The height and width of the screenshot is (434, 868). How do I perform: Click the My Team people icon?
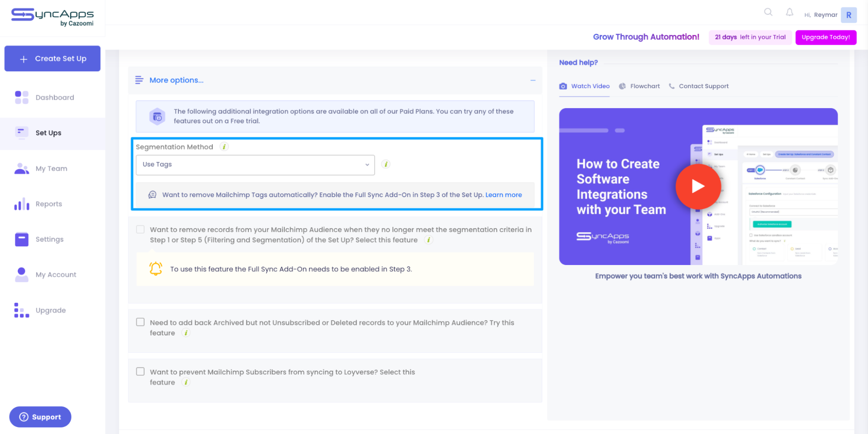tap(22, 168)
